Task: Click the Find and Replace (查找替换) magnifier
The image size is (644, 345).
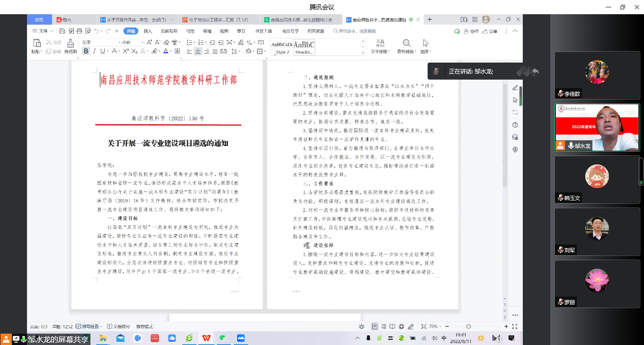Action: [406, 43]
